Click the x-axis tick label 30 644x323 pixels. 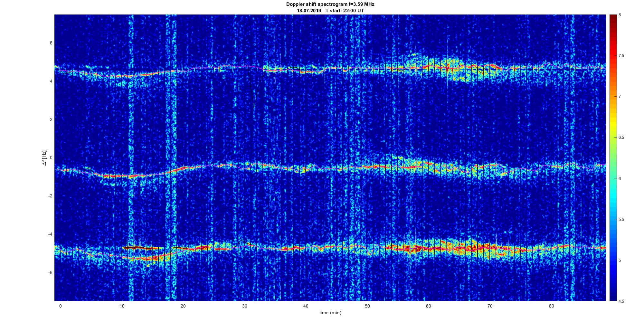[x=244, y=306]
